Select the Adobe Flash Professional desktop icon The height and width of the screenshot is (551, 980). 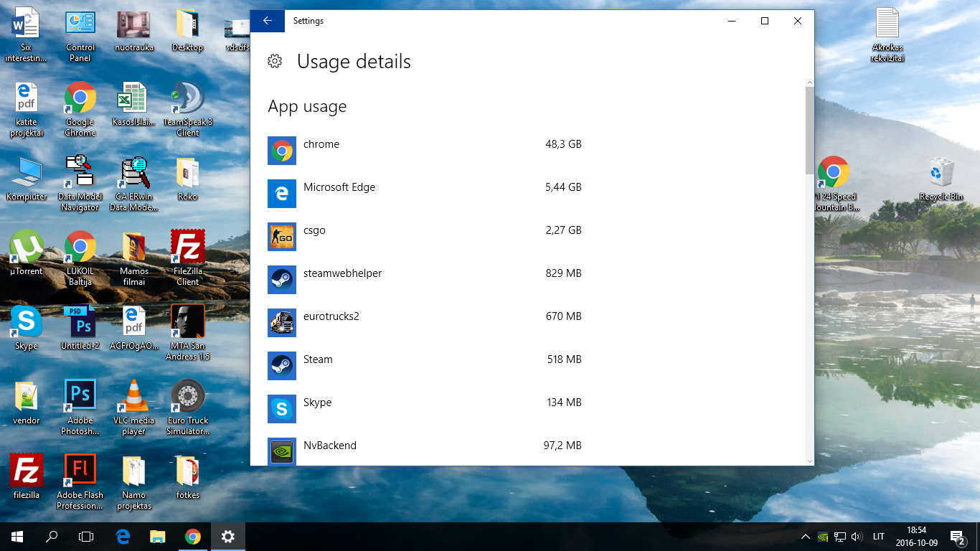pos(80,482)
